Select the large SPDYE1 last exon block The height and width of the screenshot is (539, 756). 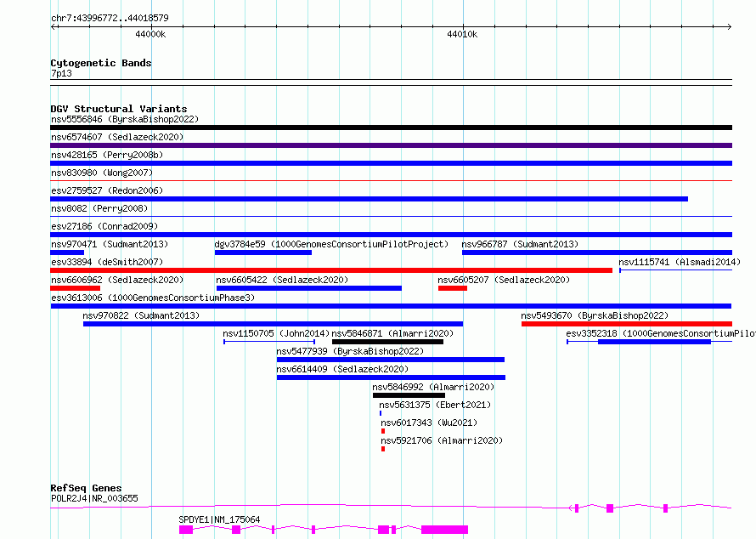pos(444,530)
